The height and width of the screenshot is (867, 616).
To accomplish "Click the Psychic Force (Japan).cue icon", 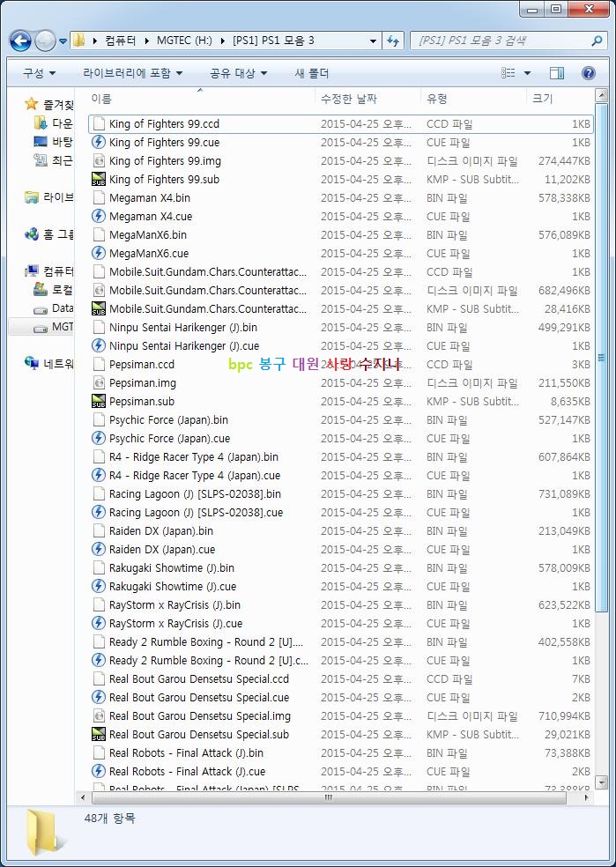I will (x=99, y=439).
